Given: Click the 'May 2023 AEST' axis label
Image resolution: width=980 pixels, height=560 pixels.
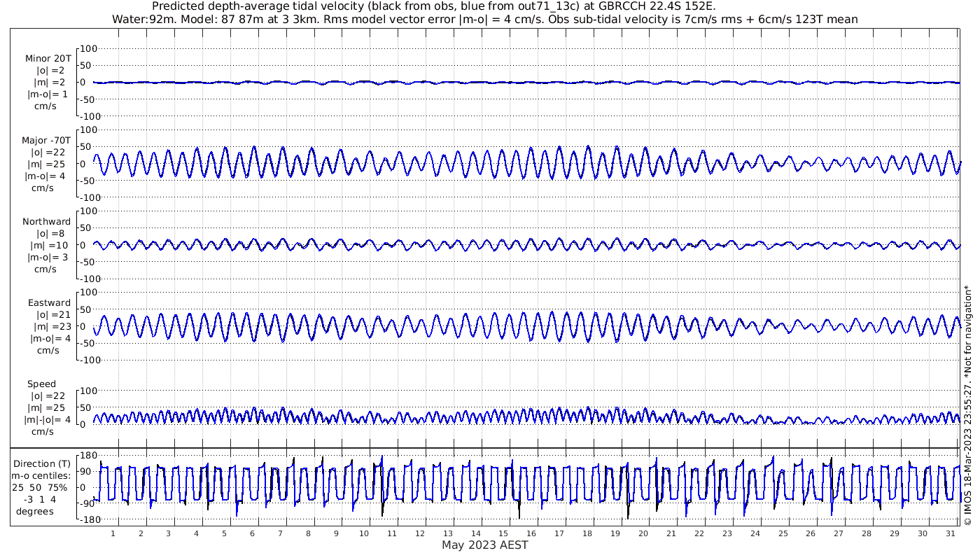Looking at the screenshot, I should [484, 545].
